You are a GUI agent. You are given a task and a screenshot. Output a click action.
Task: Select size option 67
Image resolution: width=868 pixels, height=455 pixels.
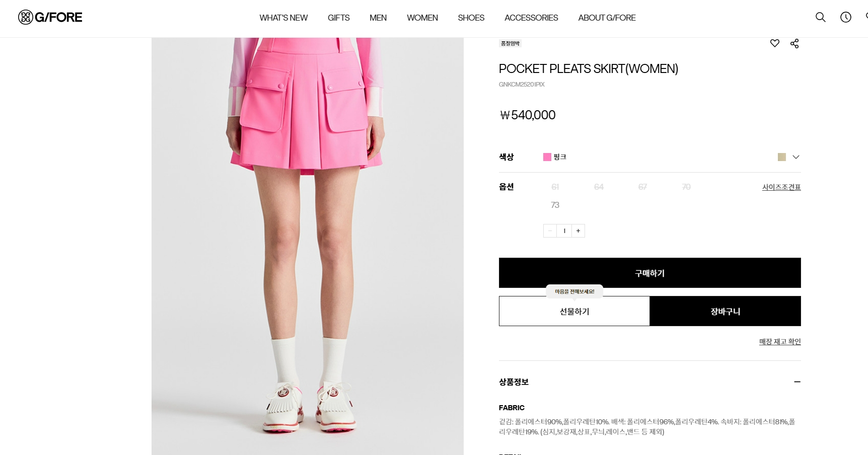[642, 187]
